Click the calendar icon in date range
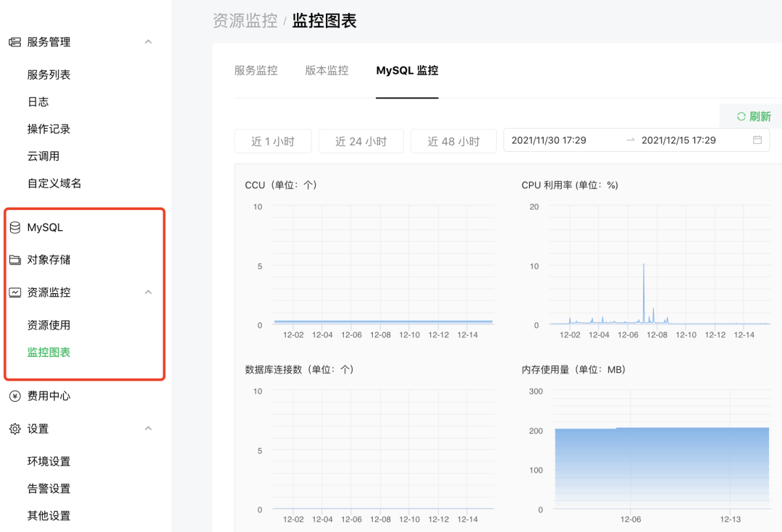 (x=757, y=140)
